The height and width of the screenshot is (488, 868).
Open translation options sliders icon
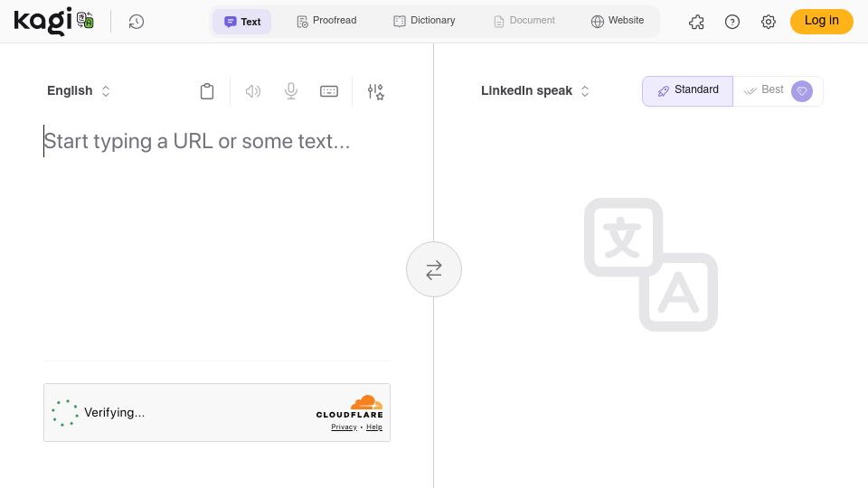click(376, 91)
